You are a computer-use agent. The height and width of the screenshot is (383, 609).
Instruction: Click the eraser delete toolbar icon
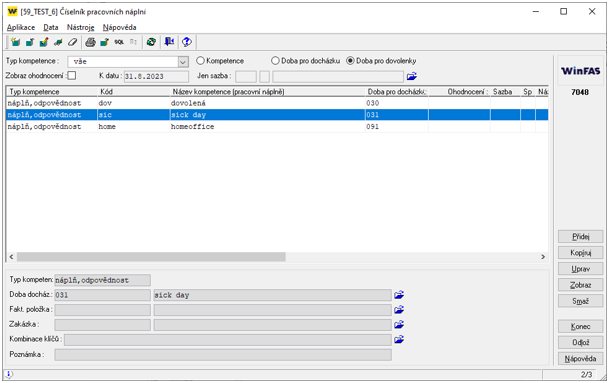click(73, 42)
